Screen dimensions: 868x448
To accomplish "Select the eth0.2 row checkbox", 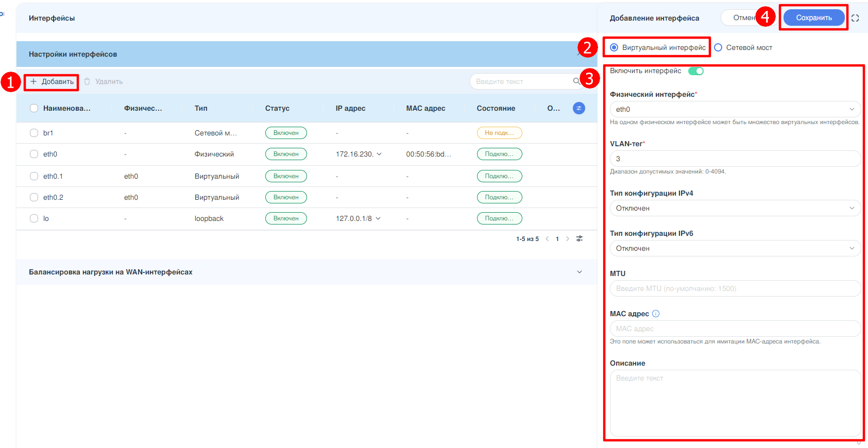I will tap(34, 197).
